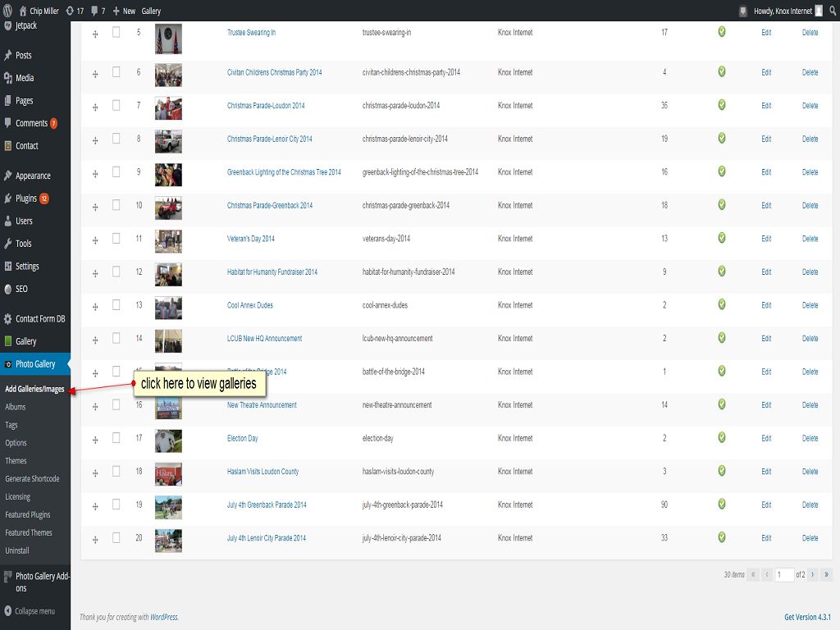
Task: Check the box for LCUB New HQ Announcement
Action: click(116, 337)
